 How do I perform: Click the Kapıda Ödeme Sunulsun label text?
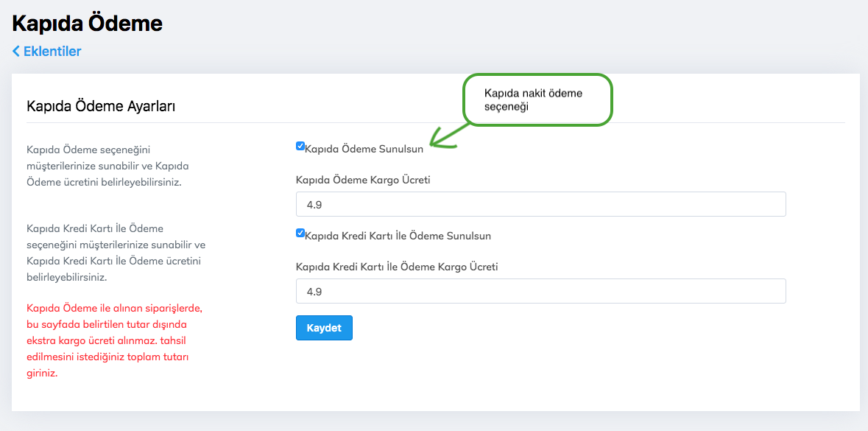click(x=364, y=149)
